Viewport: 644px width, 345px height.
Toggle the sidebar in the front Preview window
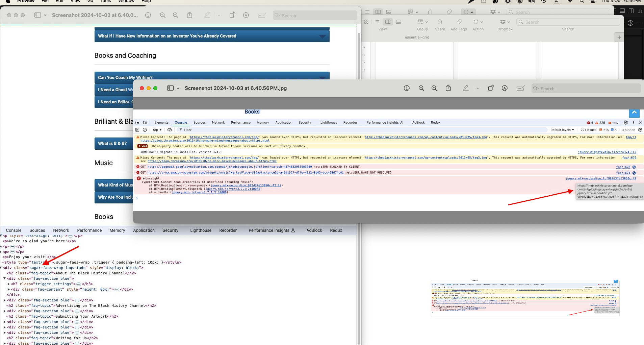(x=170, y=88)
